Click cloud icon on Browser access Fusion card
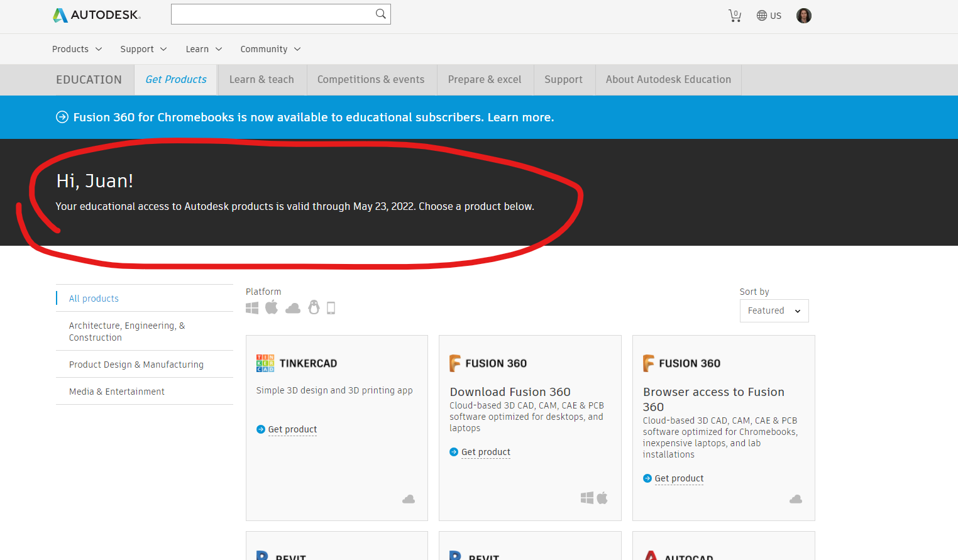Screen dimensions: 958x560 coord(796,499)
